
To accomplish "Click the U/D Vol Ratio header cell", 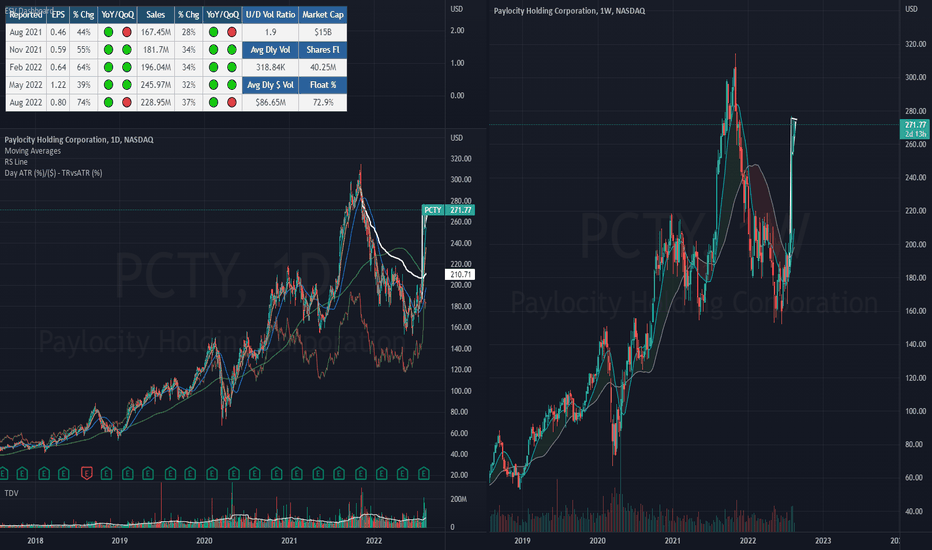I will click(x=270, y=15).
